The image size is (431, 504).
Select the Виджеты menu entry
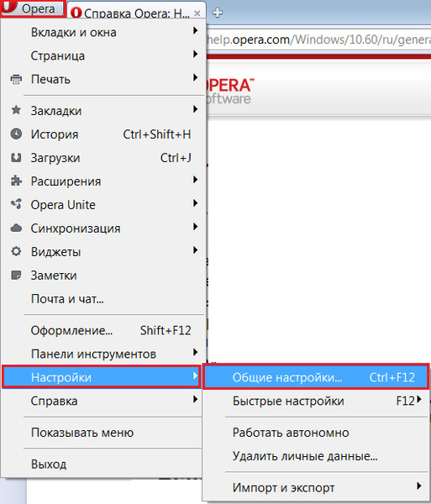coord(102,252)
